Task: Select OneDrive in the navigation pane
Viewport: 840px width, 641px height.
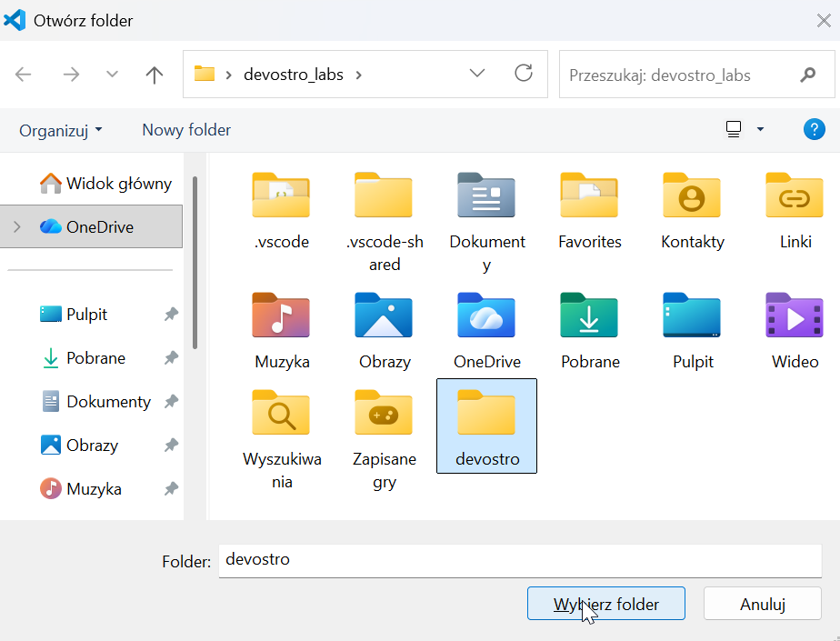Action: [91, 226]
